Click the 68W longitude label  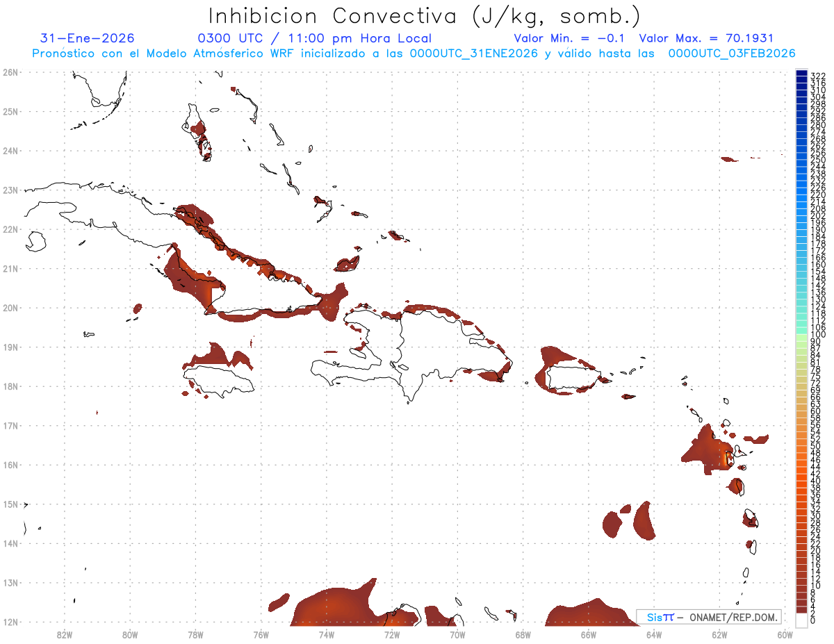[523, 634]
